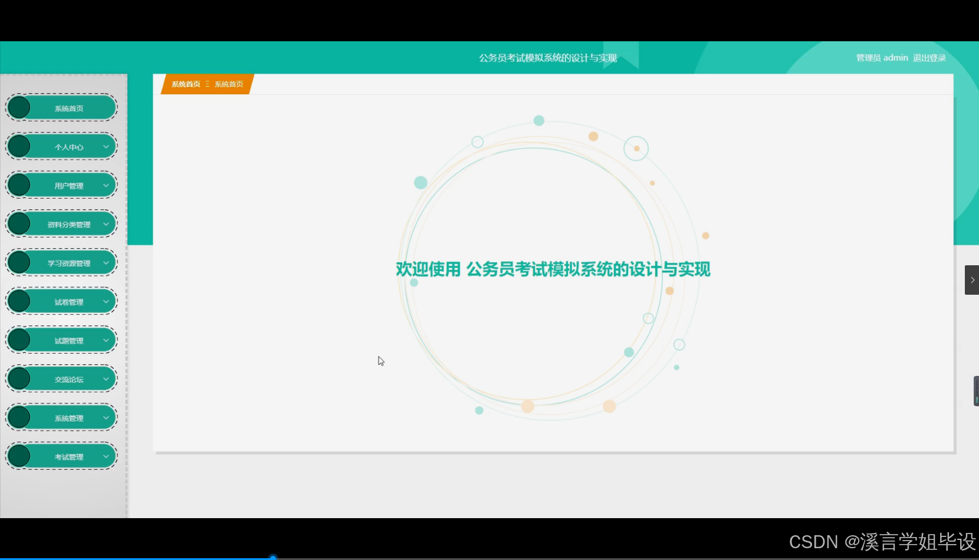Click the welcome text 欢迎使用 公务员考试模拟系统的设计与实现

point(553,269)
